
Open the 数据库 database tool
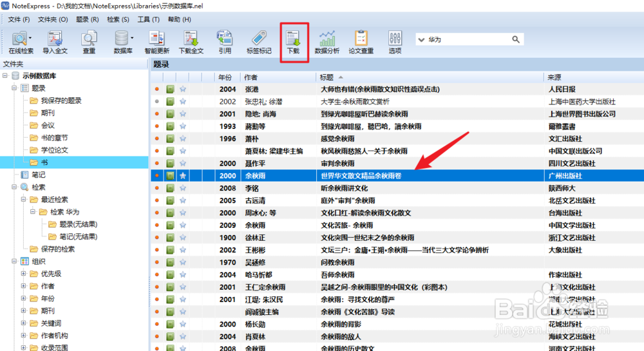tap(123, 43)
